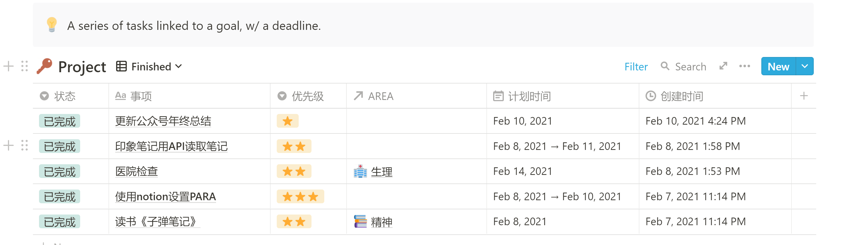
Task: Click the lightbulb callout icon
Action: click(x=52, y=25)
